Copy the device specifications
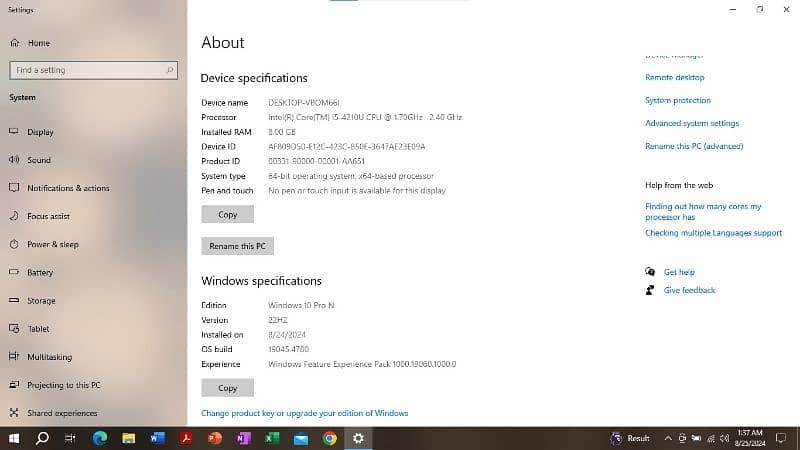800x450 pixels. pyautogui.click(x=227, y=215)
